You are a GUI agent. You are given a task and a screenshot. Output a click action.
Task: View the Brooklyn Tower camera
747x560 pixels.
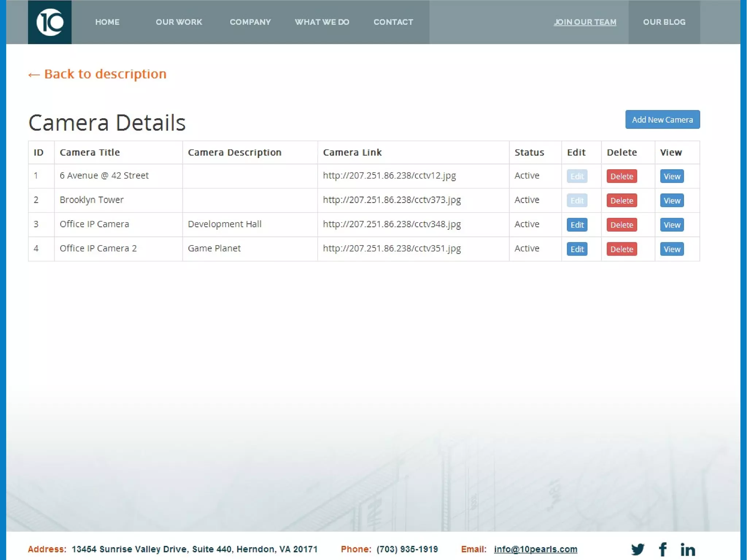[x=671, y=201]
